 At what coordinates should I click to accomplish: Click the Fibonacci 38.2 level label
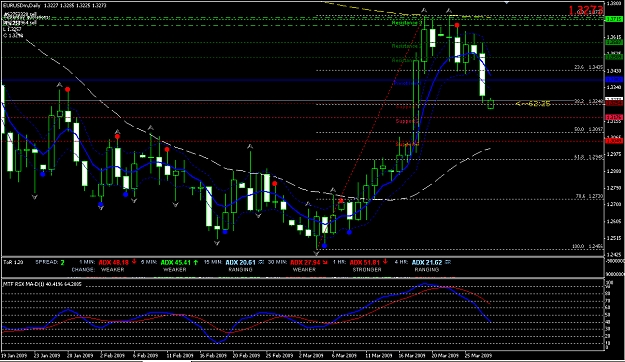tap(589, 102)
